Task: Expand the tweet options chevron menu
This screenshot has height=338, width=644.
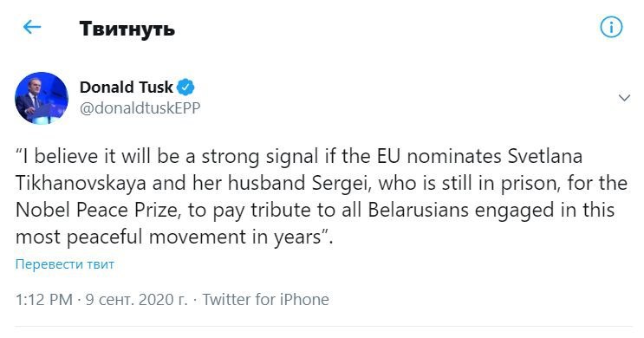Action: [x=624, y=98]
